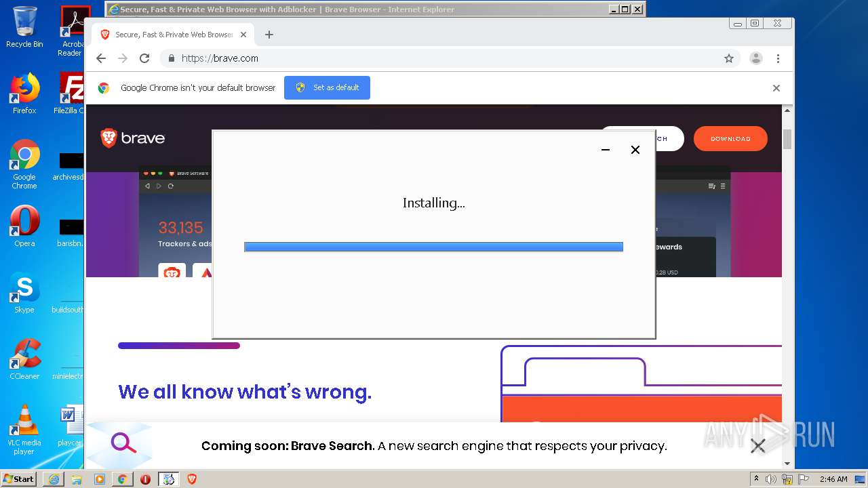Switch to Chrome in the taskbar
This screenshot has height=488, width=868.
122,479
